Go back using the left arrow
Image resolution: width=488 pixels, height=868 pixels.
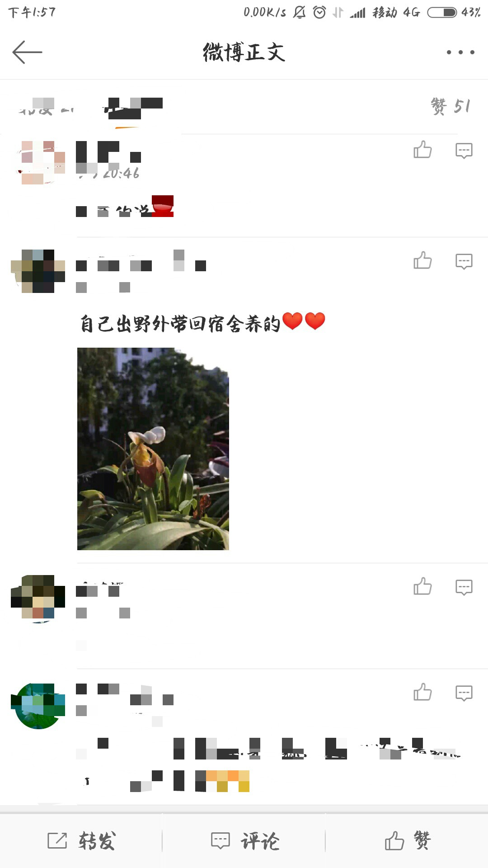tap(27, 52)
